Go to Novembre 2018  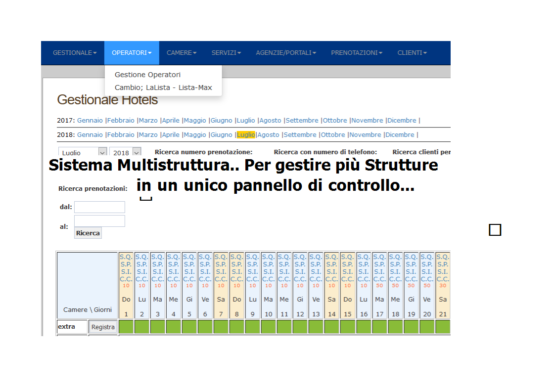coord(365,135)
